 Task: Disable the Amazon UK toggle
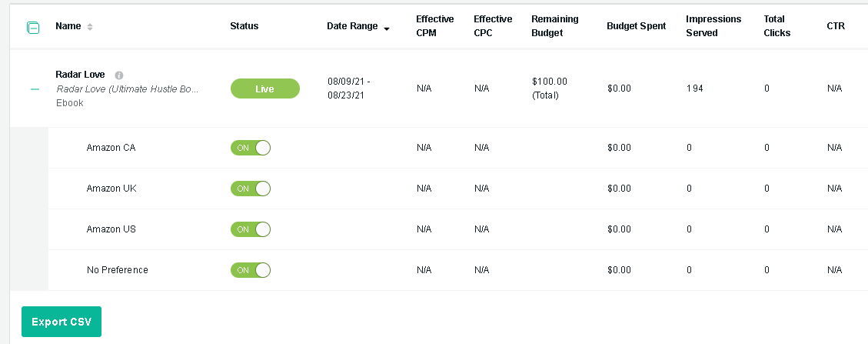251,189
